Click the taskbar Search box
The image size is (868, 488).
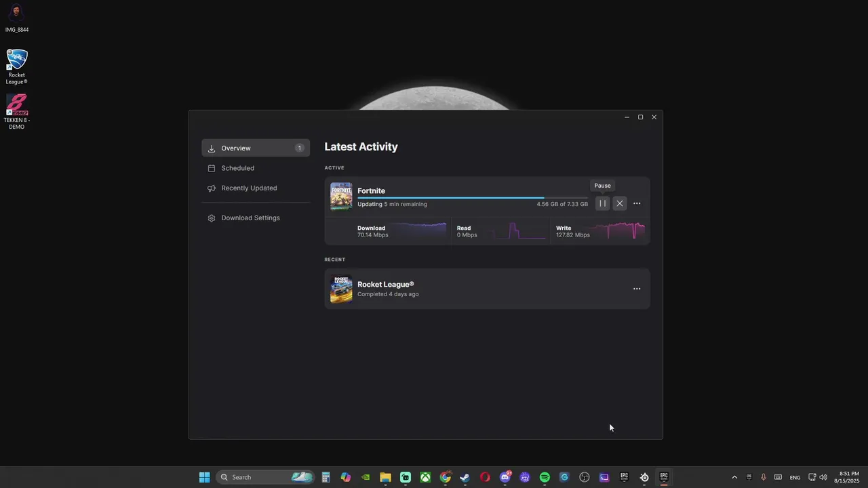tap(266, 477)
